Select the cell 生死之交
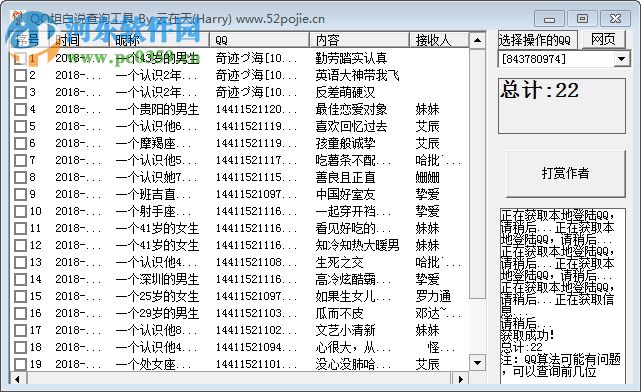The width and height of the screenshot is (641, 392). (x=339, y=262)
